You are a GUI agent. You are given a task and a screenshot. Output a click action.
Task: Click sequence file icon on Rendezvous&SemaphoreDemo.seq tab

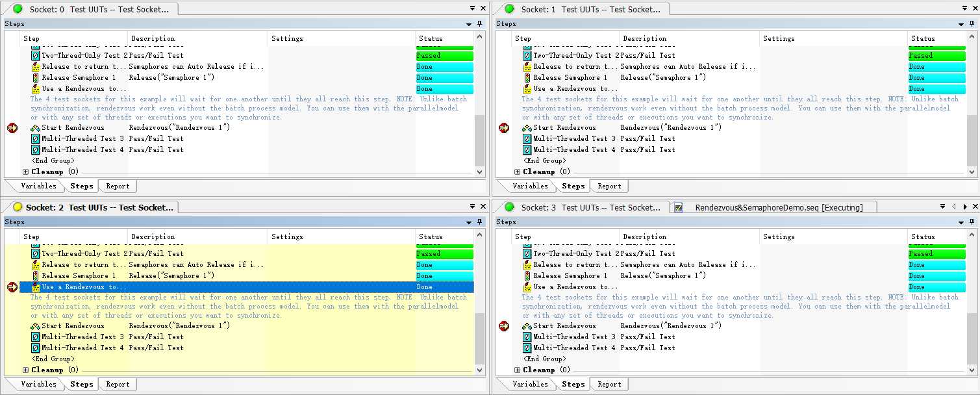pyautogui.click(x=679, y=208)
